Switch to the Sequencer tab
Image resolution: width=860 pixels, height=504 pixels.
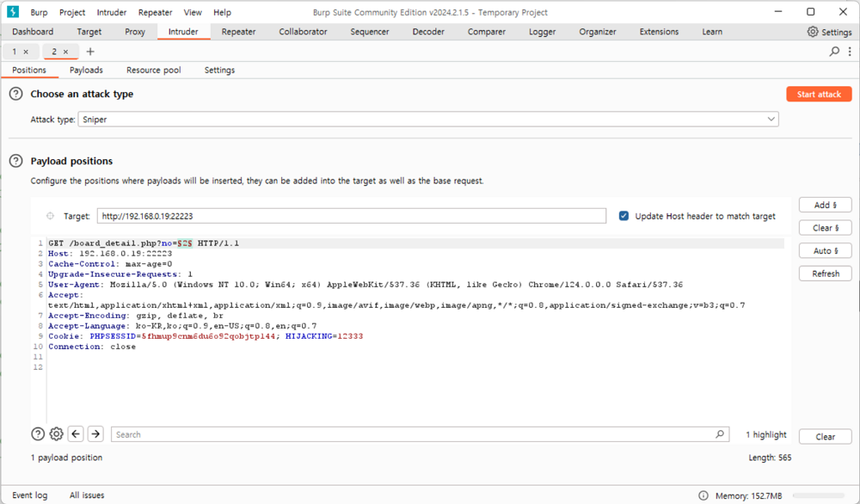tap(370, 32)
